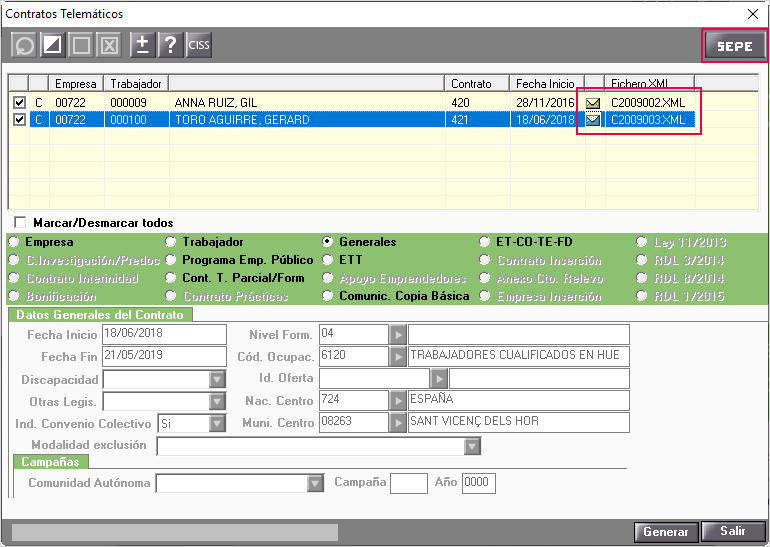Click the Trabajador column header
The width and height of the screenshot is (770, 547).
point(136,83)
